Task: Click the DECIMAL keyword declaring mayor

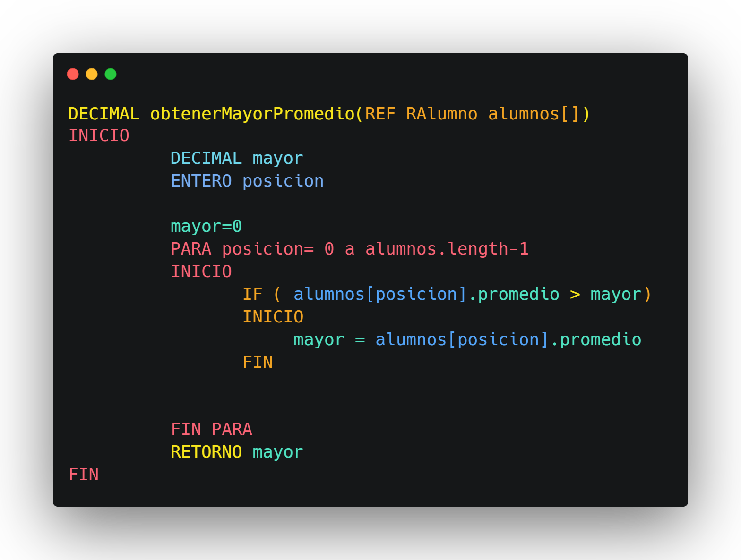Action: pos(206,158)
